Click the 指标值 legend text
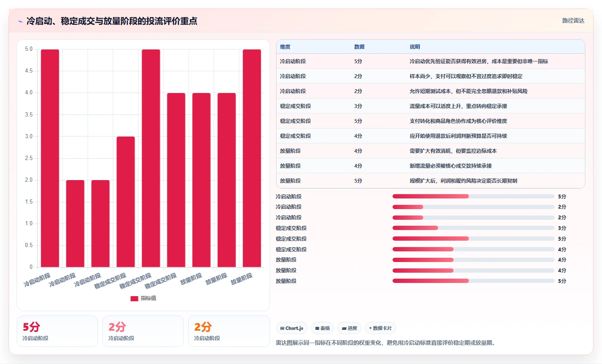The width and height of the screenshot is (602, 364). click(148, 298)
